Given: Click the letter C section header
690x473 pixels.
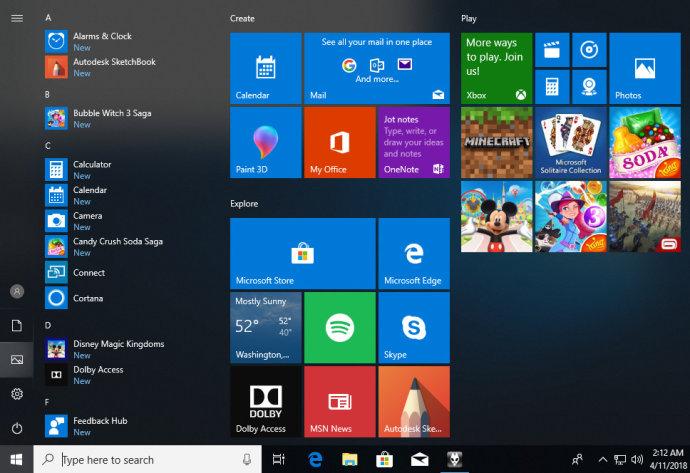Looking at the screenshot, I should coord(48,146).
